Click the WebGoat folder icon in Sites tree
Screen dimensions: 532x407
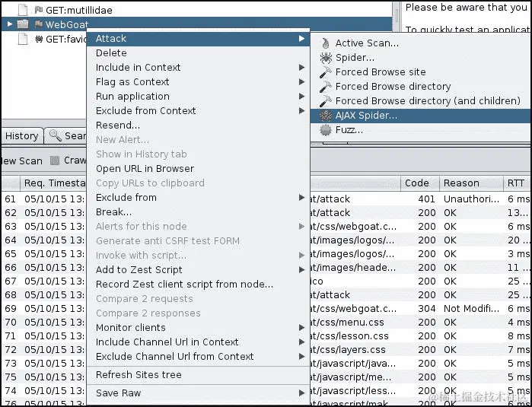[23, 24]
